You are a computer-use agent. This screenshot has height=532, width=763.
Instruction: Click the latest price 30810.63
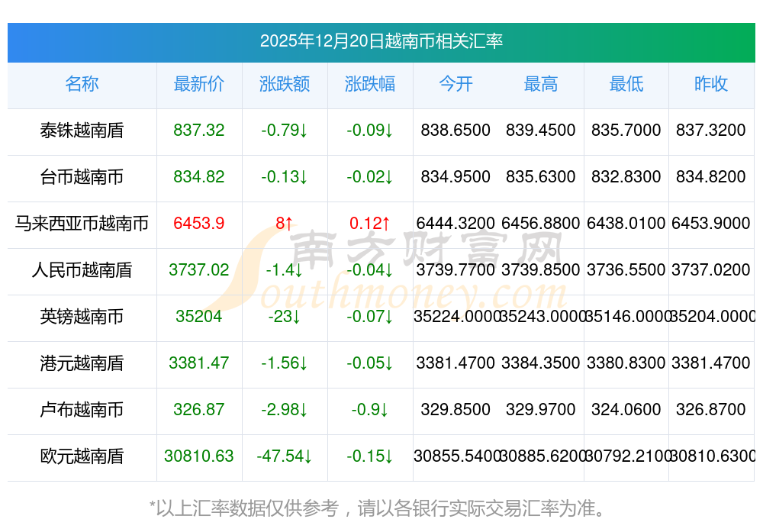[198, 456]
